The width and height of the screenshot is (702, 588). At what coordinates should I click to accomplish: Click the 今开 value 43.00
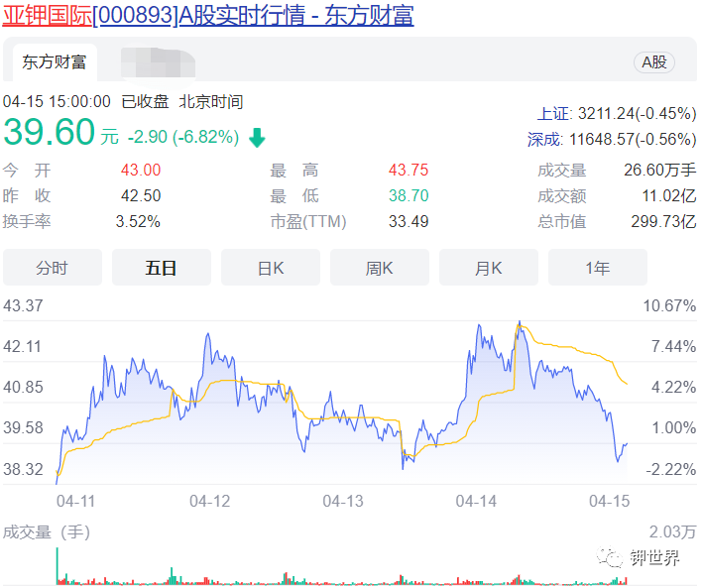click(x=141, y=171)
